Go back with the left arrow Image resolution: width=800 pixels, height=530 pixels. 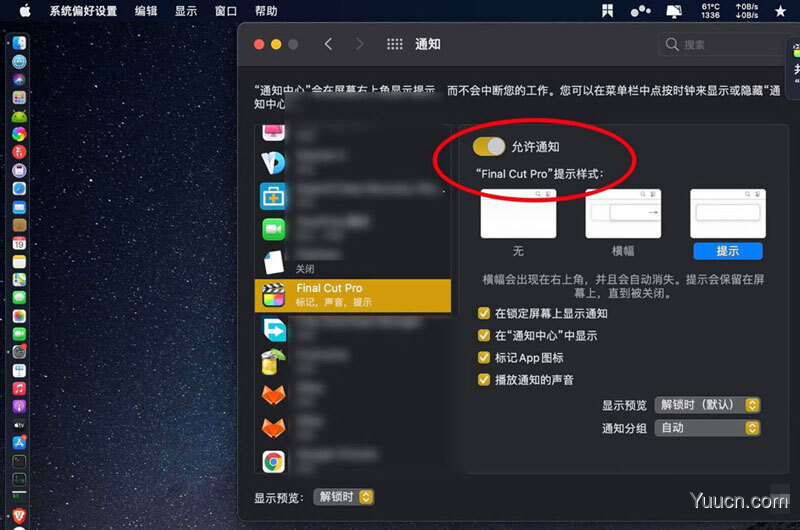click(328, 45)
